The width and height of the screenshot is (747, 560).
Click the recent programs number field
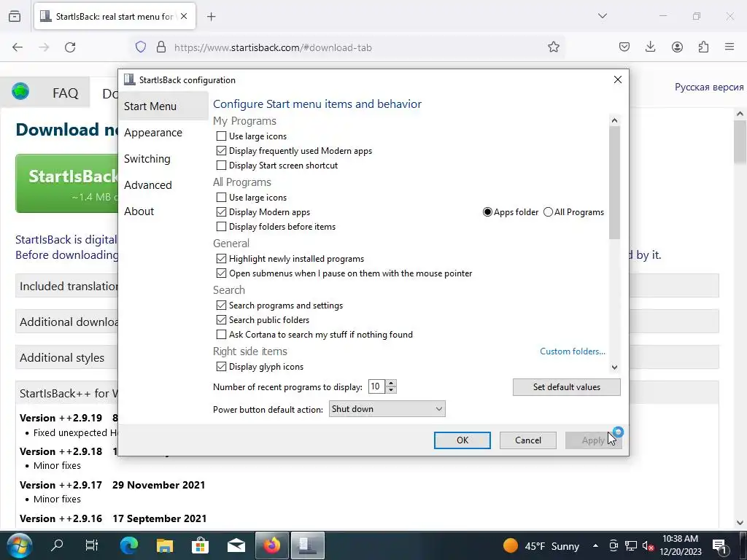click(377, 386)
